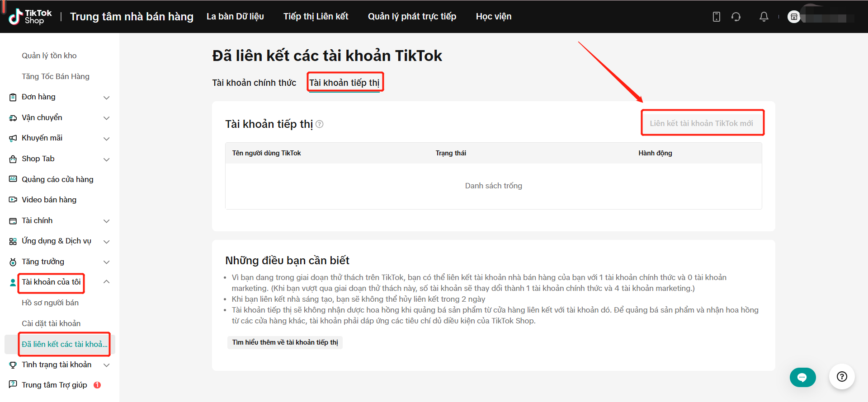Click the Đơn hàng clipboard icon

click(x=13, y=97)
